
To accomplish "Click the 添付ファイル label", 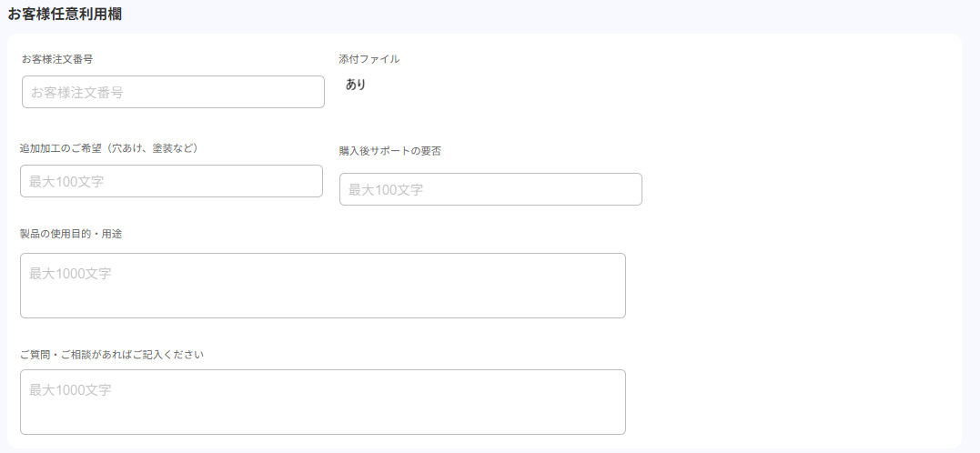I will coord(369,59).
